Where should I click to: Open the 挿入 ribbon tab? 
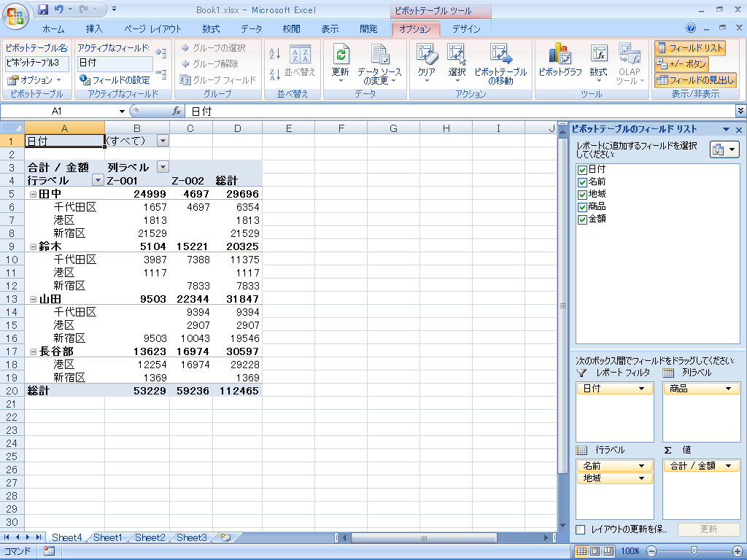[94, 29]
